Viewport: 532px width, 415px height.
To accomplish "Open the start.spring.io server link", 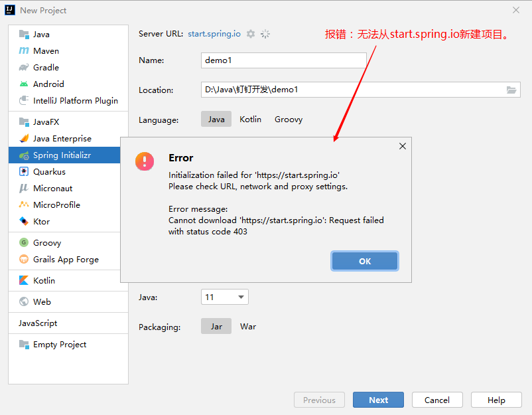I will click(x=214, y=34).
